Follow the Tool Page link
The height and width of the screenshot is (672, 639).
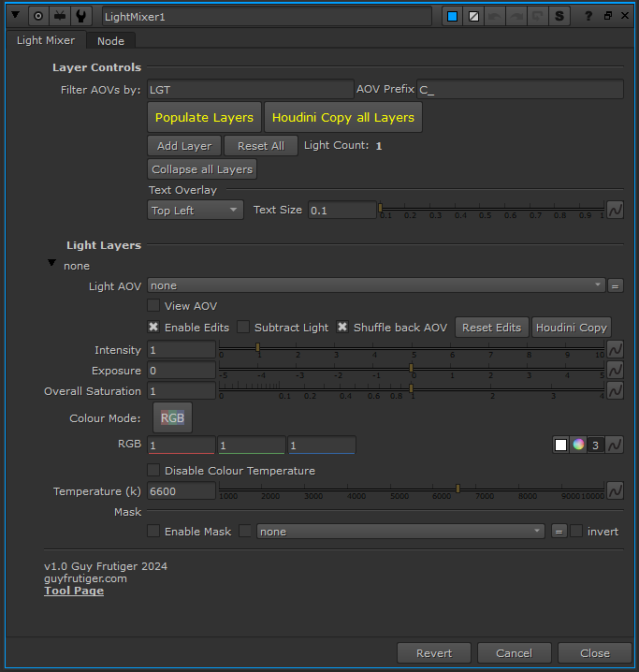click(74, 591)
